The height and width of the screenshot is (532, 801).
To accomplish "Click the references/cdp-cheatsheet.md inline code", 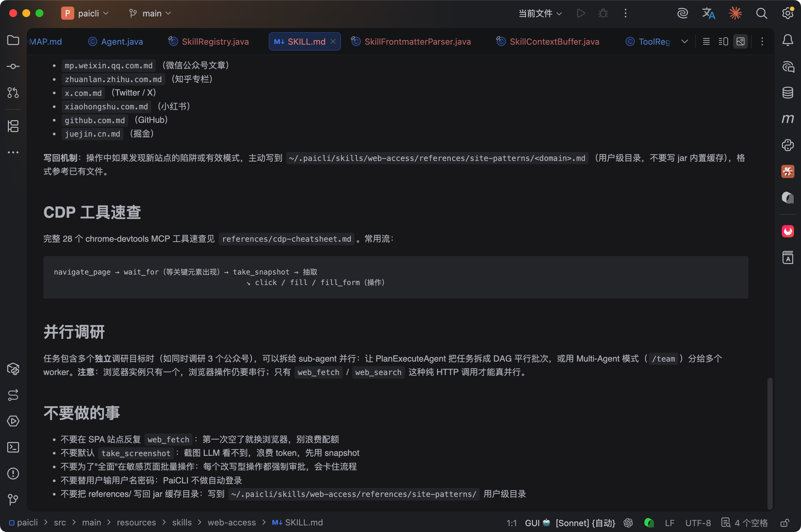I will (x=286, y=239).
